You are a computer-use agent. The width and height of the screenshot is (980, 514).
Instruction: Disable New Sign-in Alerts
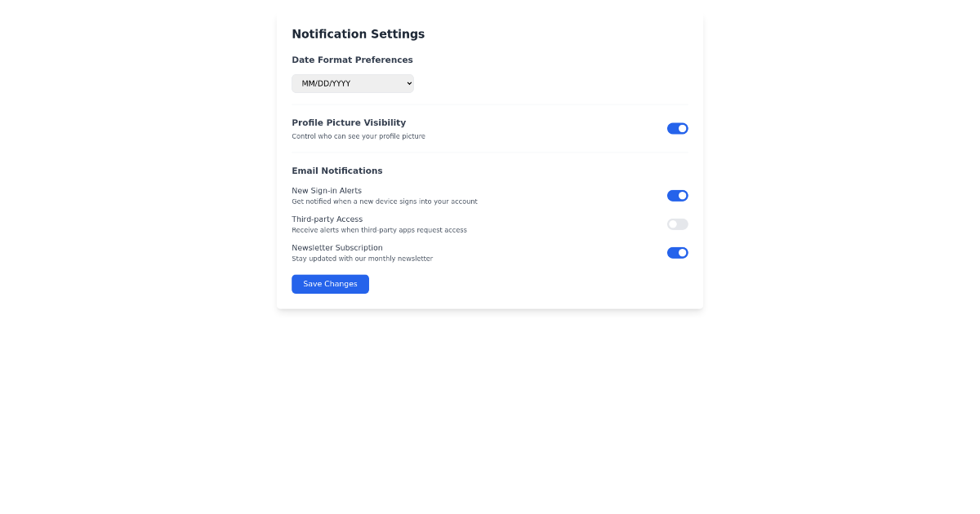pos(678,195)
